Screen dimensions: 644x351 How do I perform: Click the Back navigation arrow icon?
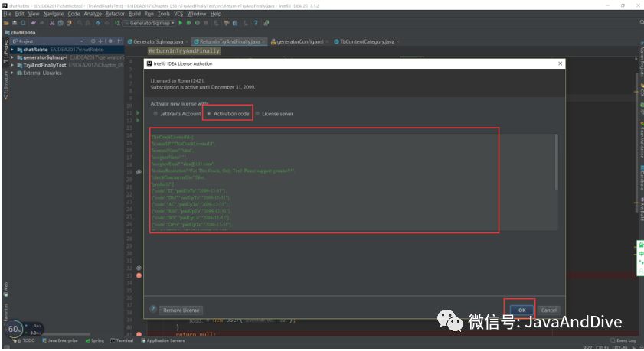(x=98, y=23)
